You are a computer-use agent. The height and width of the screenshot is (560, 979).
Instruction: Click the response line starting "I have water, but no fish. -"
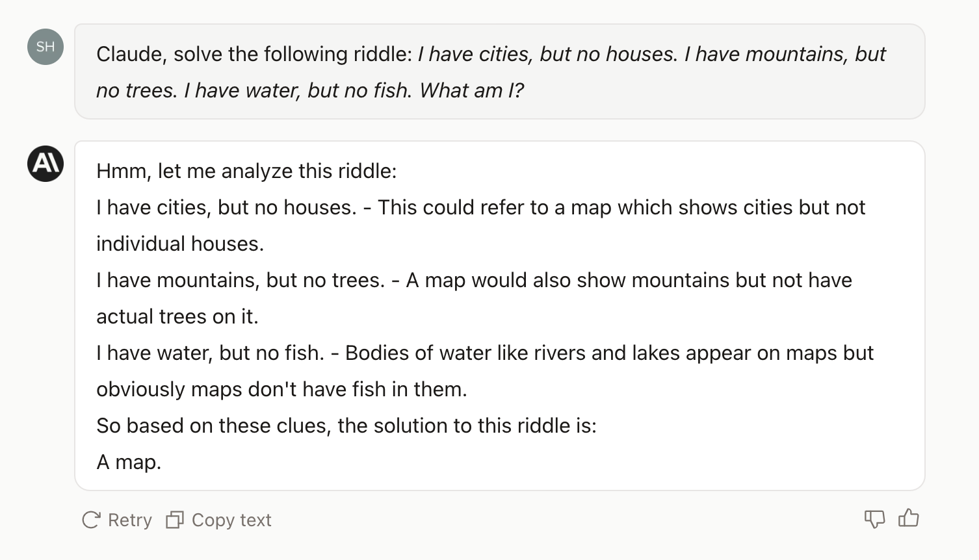[x=485, y=353]
